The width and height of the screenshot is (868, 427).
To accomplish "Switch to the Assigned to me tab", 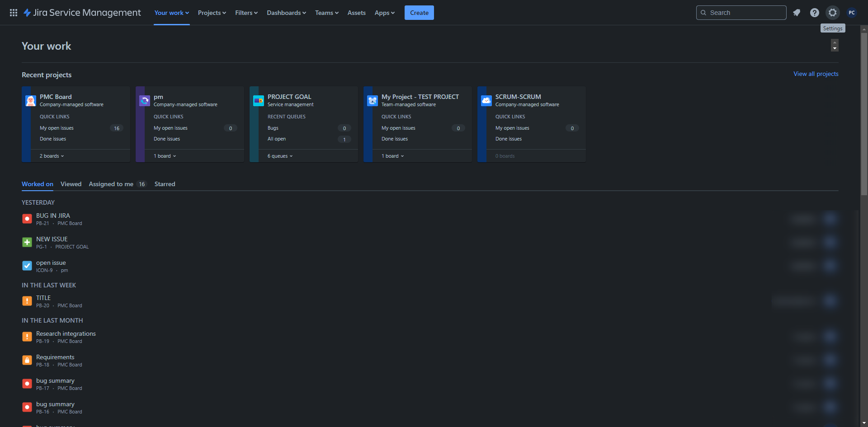I will tap(118, 184).
